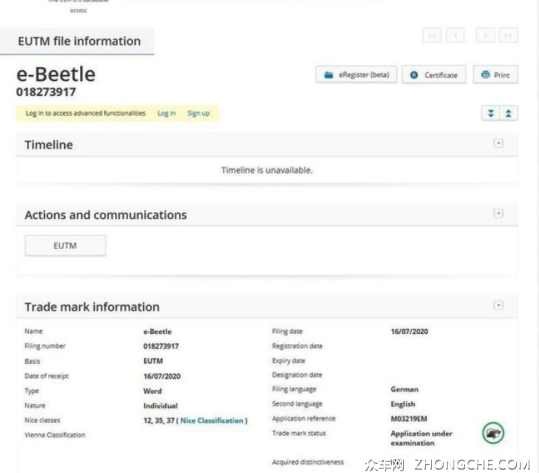Click the Nature value Individual

click(161, 406)
